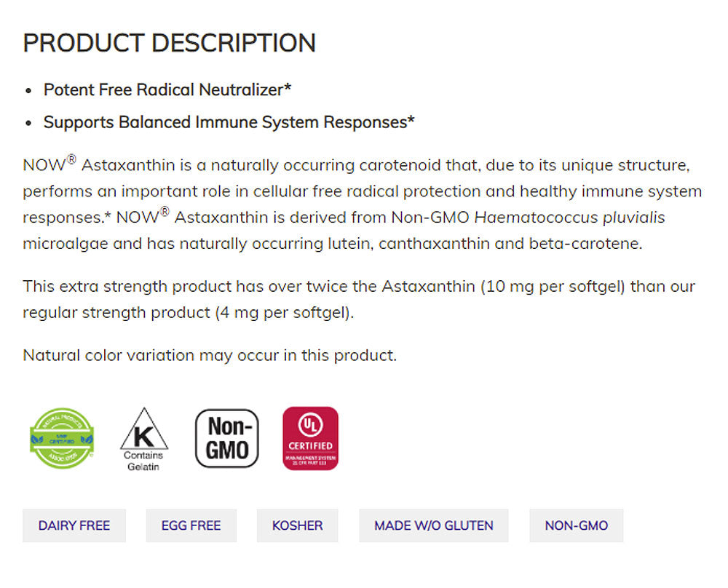728x588 pixels.
Task: Click the green GMP Certified seal
Action: click(61, 437)
